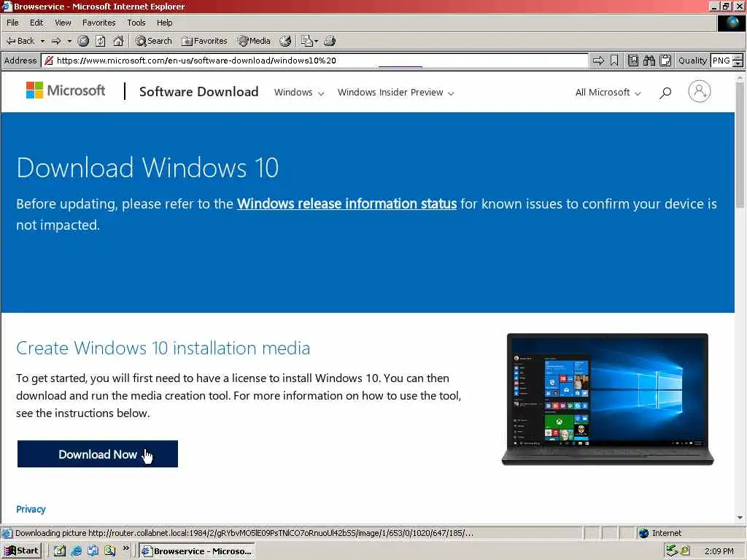Click the lock-slash icon in address bar
The height and width of the screenshot is (560, 747).
click(x=49, y=61)
